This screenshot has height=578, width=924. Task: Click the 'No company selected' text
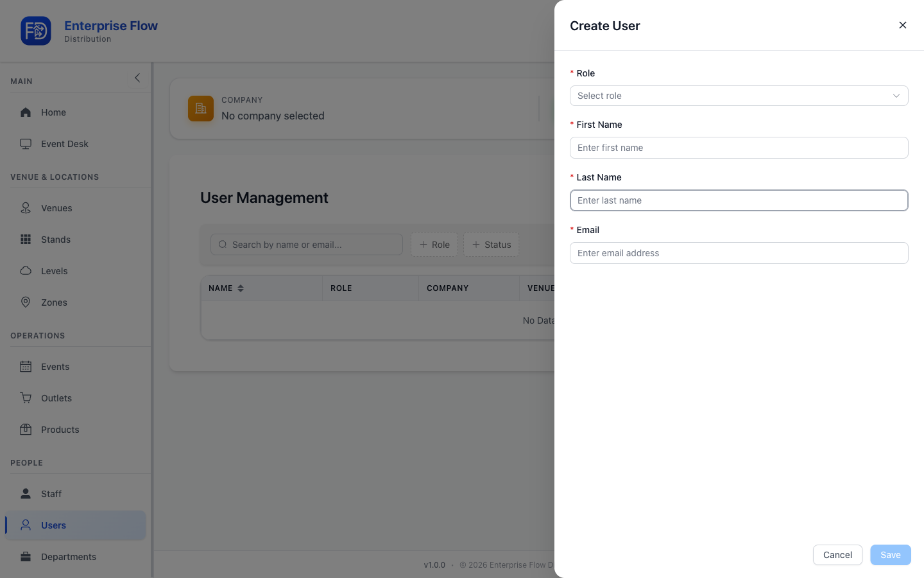click(x=273, y=116)
